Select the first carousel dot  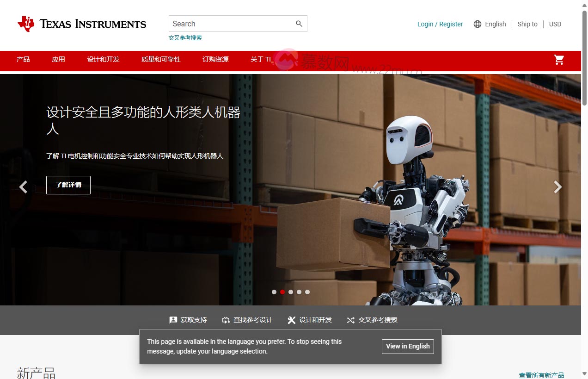[274, 292]
